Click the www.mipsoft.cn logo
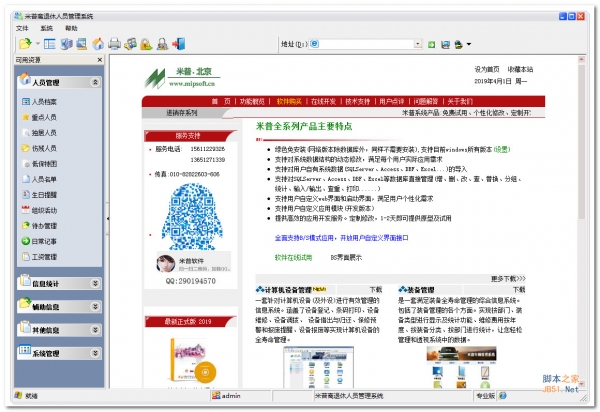 click(181, 78)
